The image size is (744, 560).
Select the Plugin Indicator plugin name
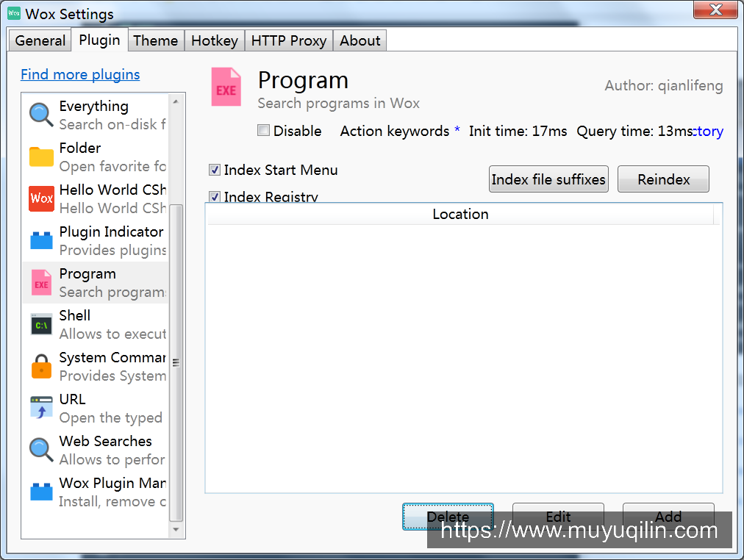pos(112,231)
